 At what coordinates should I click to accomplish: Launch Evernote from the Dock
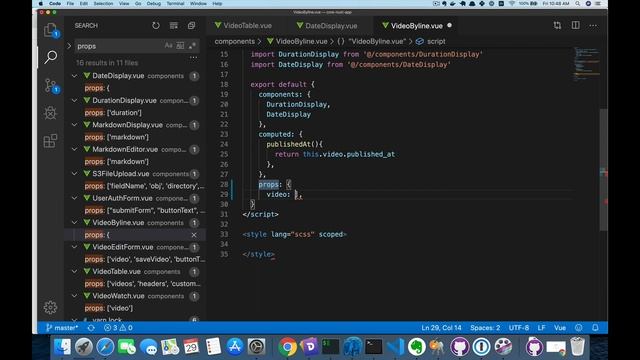pyautogui.click(x=416, y=347)
